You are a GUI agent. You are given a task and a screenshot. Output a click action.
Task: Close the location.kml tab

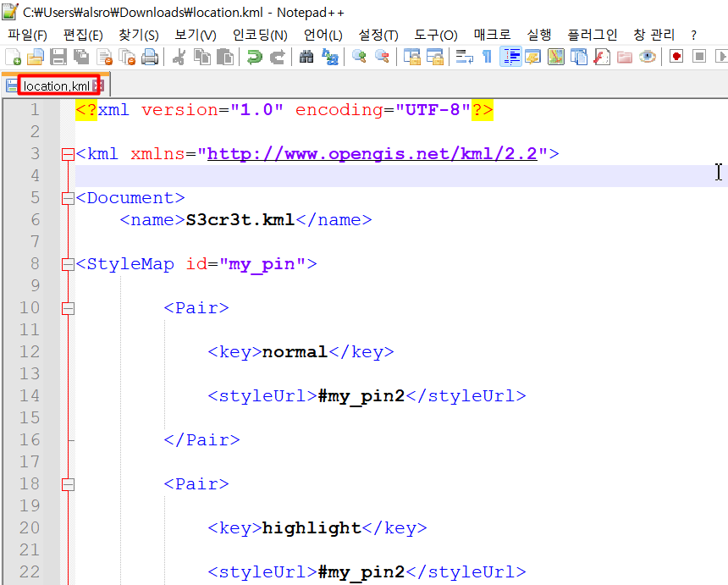coord(98,86)
